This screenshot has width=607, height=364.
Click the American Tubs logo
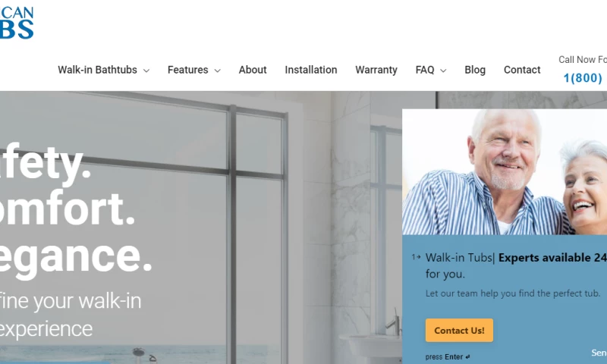click(17, 23)
